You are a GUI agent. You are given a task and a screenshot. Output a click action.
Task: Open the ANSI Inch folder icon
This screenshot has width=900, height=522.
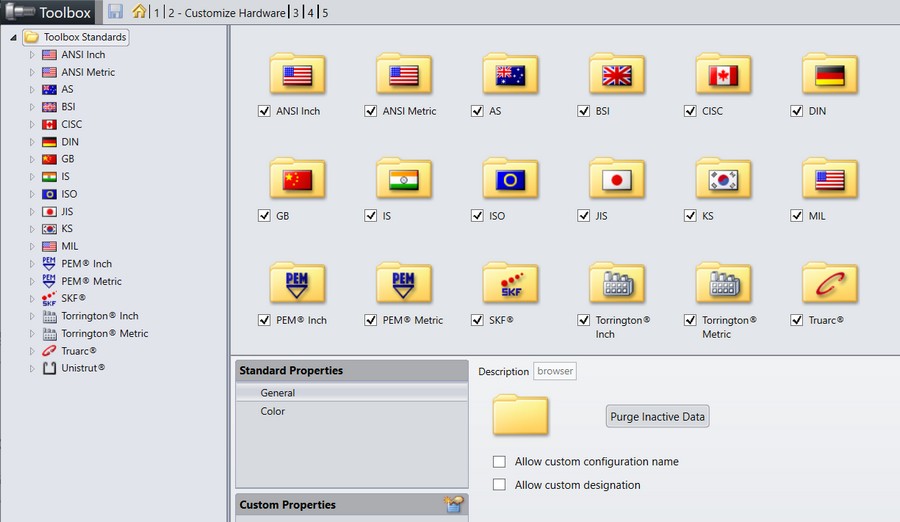[x=297, y=74]
